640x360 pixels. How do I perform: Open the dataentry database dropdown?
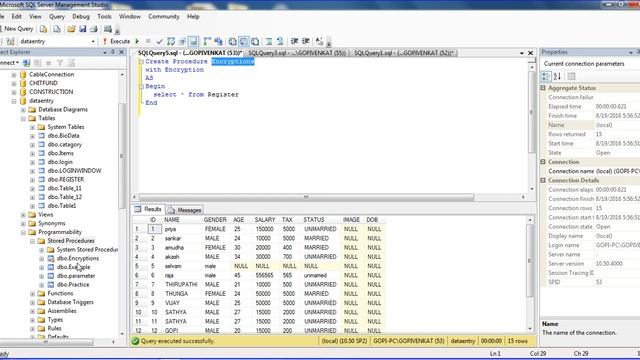(x=93, y=41)
